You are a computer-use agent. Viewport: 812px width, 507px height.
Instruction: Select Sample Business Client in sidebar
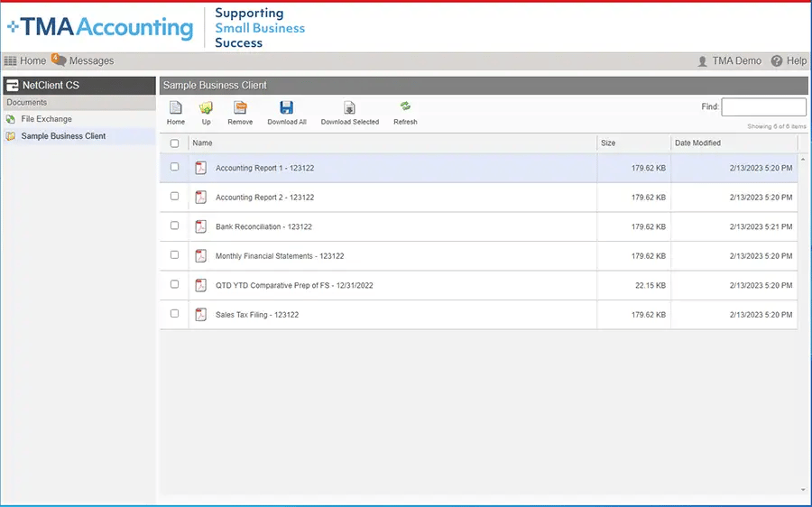(63, 136)
